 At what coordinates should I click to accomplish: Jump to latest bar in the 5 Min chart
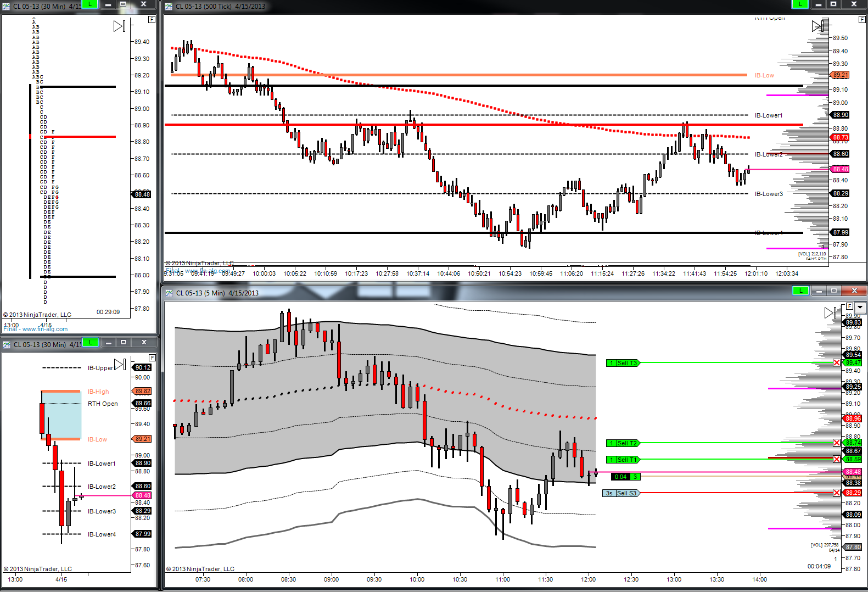tap(831, 312)
